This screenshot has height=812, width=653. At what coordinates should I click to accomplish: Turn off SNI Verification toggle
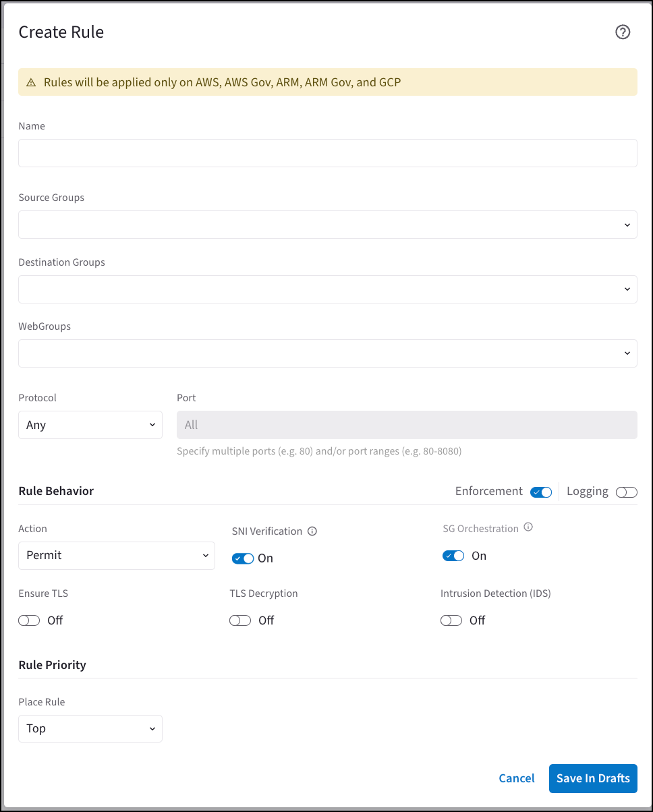(x=243, y=558)
